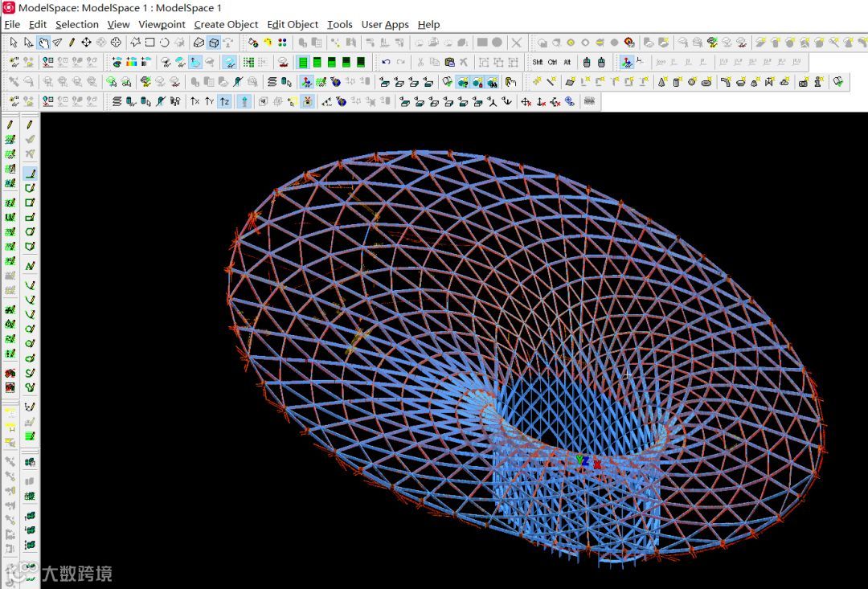The image size is (868, 589).
Task: Click the globe icon in third toolbar row
Action: 335,82
